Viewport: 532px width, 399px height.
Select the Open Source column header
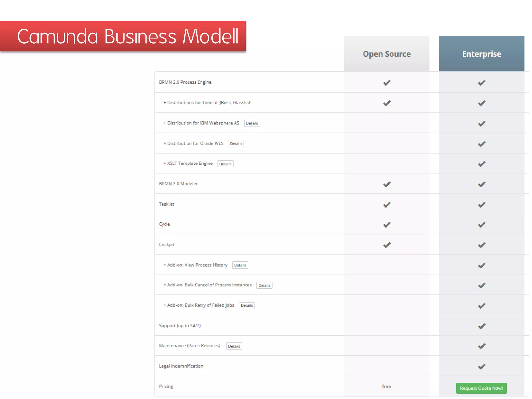pos(387,54)
